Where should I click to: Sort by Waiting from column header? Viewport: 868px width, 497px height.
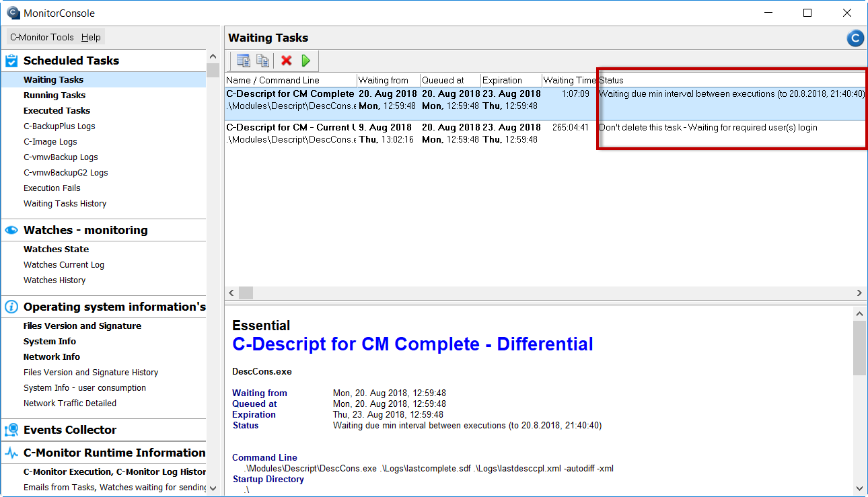pos(388,80)
